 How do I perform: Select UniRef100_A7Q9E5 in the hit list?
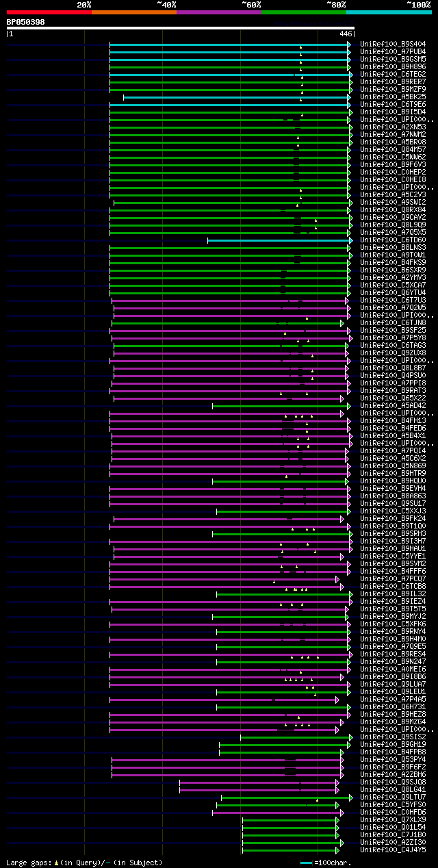[393, 647]
